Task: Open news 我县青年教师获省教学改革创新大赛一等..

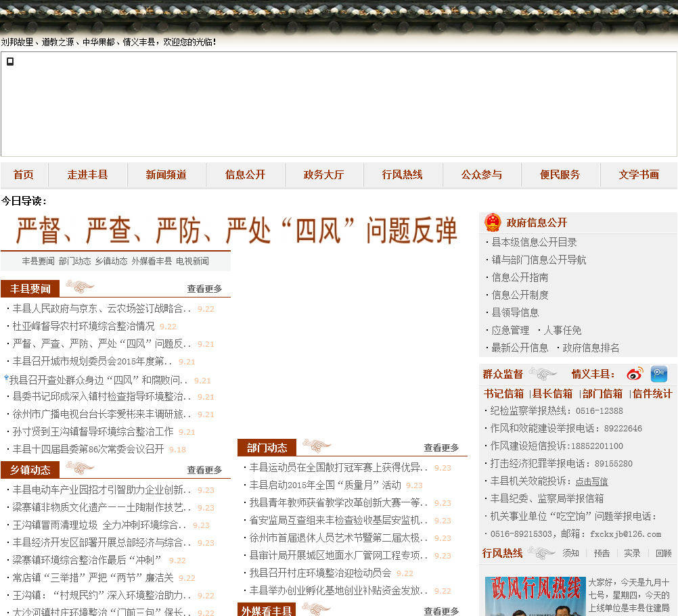Action: [338, 503]
